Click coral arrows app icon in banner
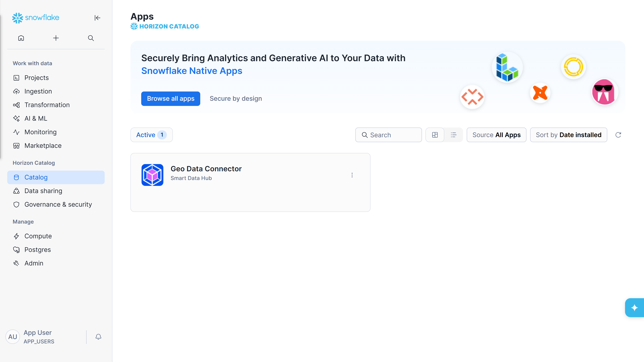Screen dimensions: 644x362 coord(472,97)
